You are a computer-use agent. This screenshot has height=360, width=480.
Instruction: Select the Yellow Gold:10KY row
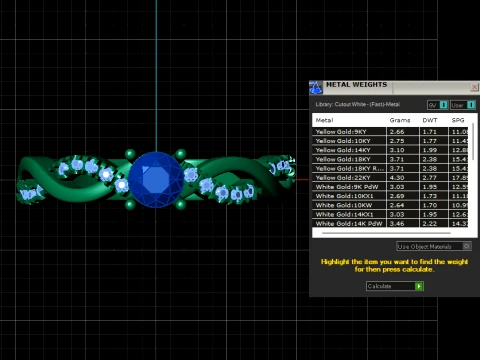[x=390, y=141]
